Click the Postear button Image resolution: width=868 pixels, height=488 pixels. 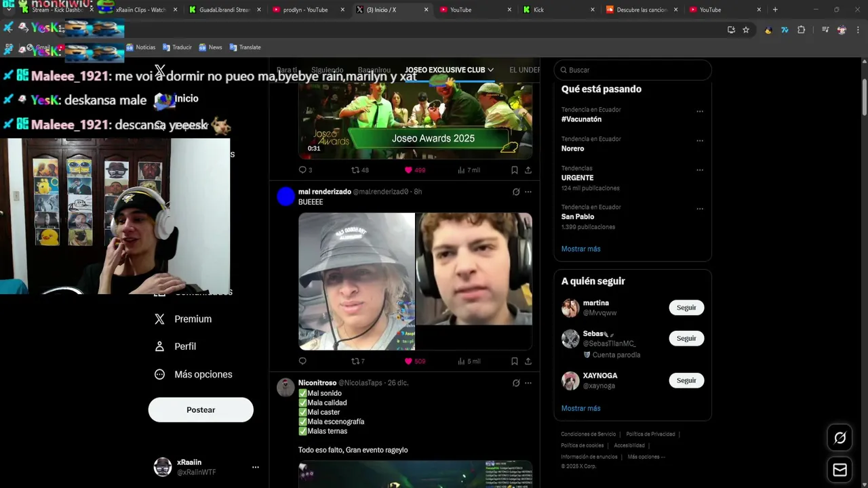tap(201, 410)
